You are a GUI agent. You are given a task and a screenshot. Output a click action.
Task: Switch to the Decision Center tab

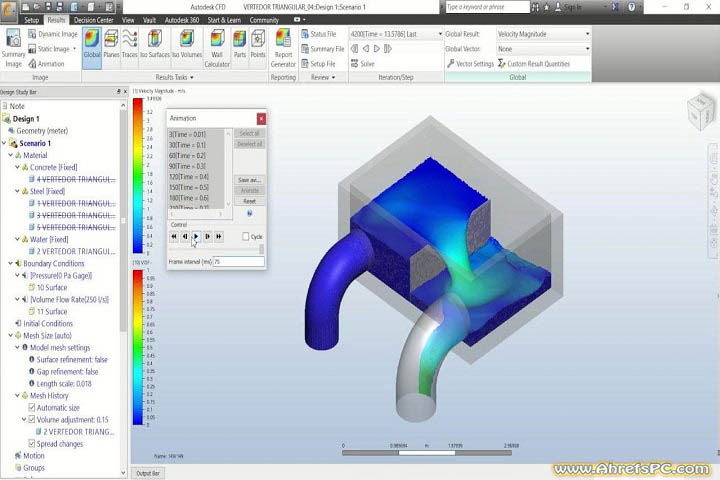(93, 20)
